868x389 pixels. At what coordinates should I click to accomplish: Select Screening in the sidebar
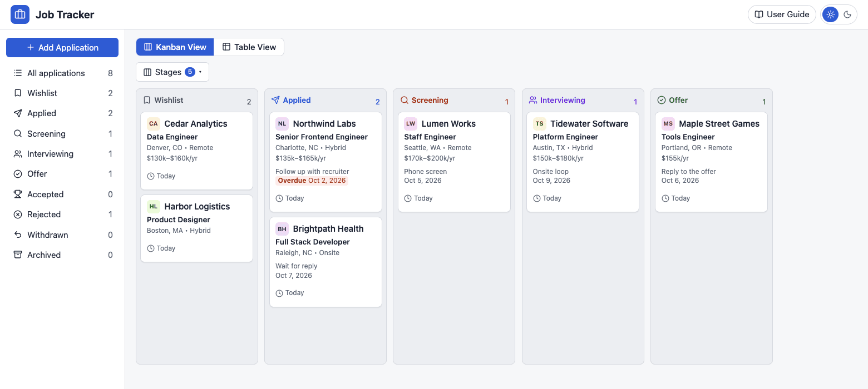point(62,134)
